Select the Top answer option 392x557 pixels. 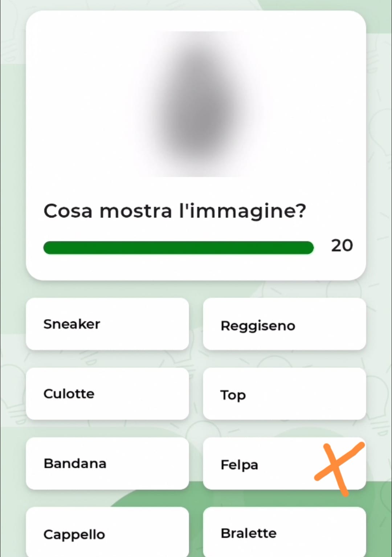284,394
